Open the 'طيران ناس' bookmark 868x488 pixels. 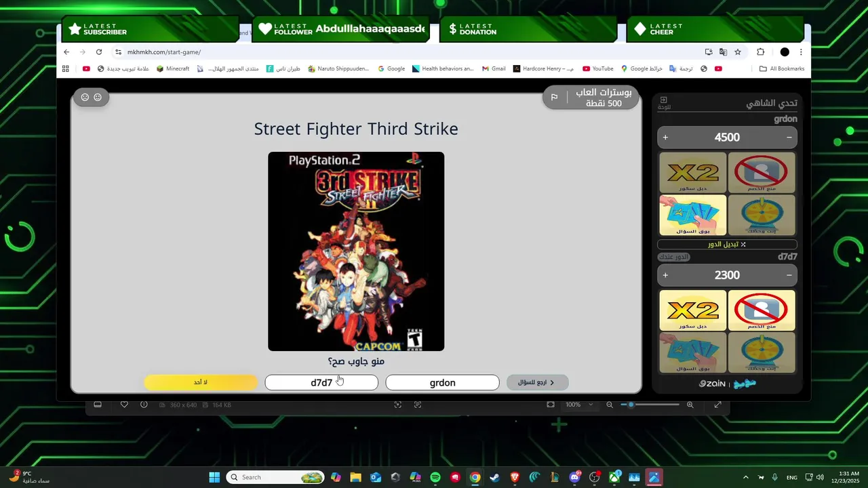283,68
